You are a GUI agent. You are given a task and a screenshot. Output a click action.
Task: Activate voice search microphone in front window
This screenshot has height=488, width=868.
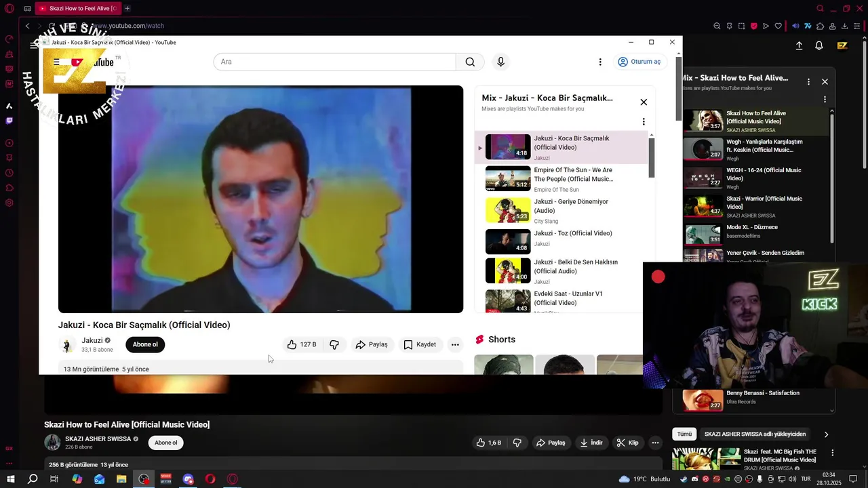click(500, 62)
